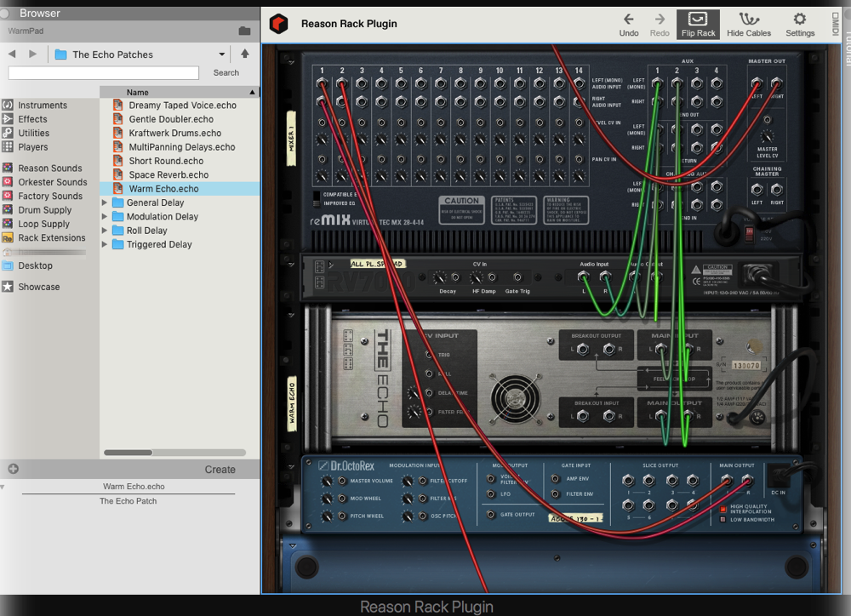Select Short Round.echo patch

point(166,161)
